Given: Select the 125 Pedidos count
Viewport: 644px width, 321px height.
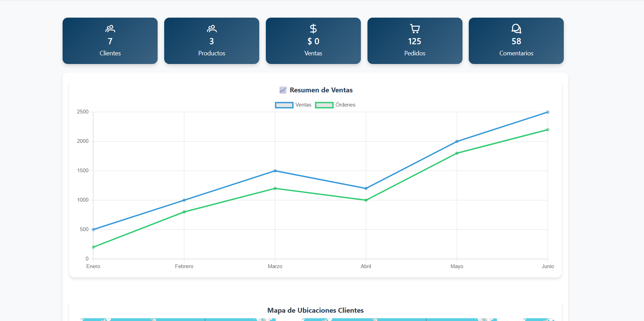Looking at the screenshot, I should [x=414, y=42].
